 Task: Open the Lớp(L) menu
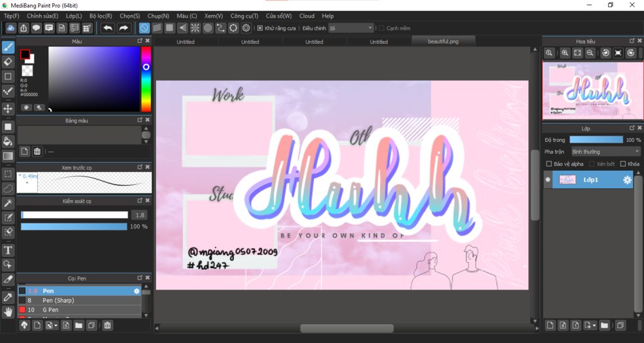pyautogui.click(x=74, y=16)
